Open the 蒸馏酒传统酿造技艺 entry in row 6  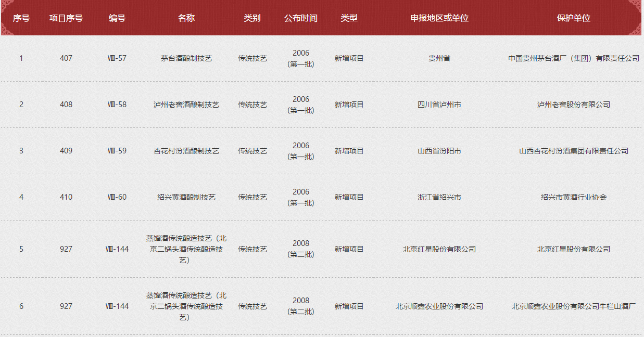pos(186,306)
